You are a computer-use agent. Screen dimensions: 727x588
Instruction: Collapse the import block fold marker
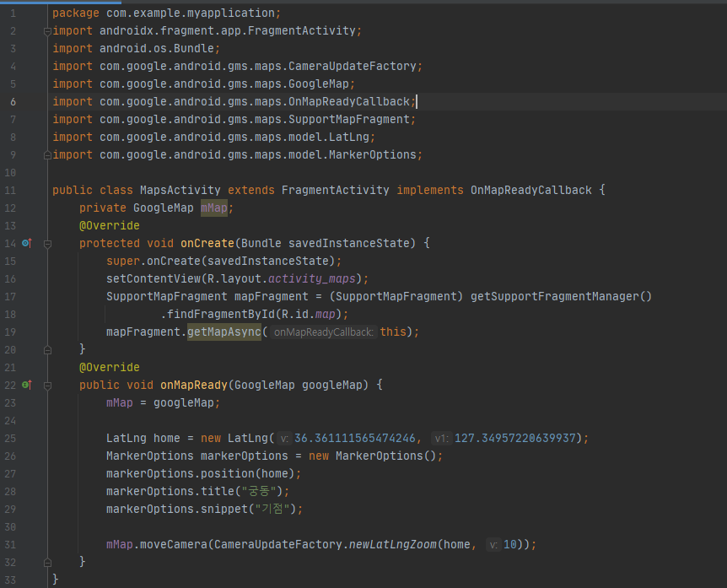tap(47, 31)
